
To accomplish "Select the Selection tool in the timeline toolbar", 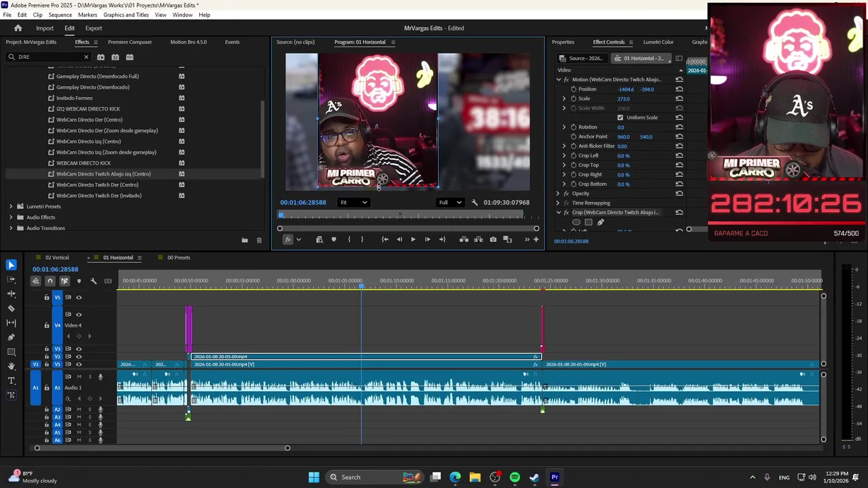I will [x=11, y=264].
